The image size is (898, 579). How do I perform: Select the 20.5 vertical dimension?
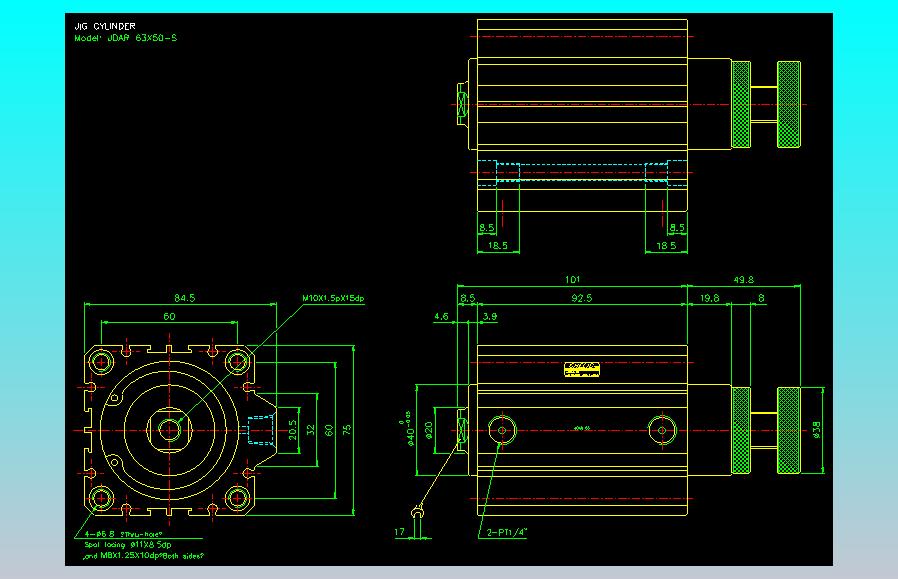[x=293, y=430]
